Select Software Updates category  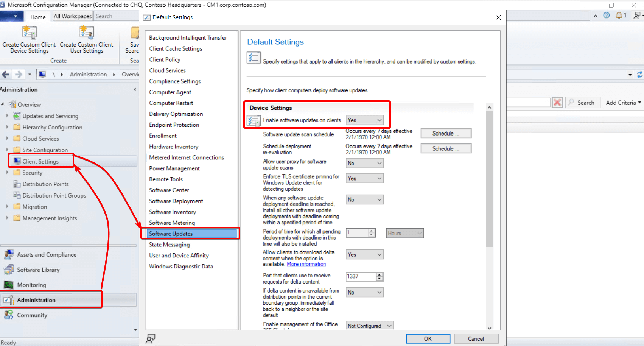[x=191, y=234]
